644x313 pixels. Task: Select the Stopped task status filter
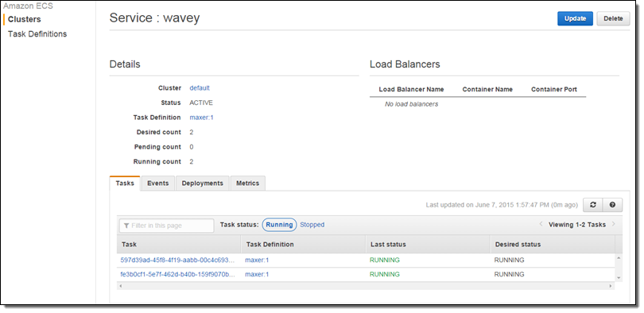point(312,225)
